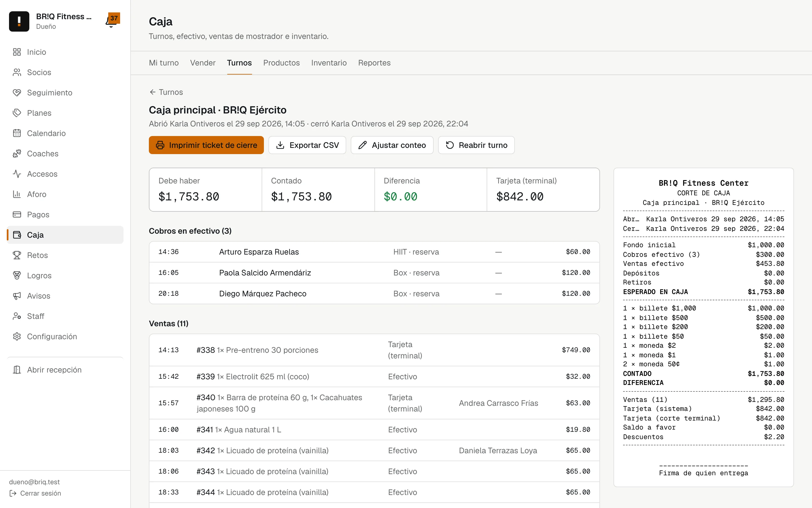Click sale #339 Electrolit 625 ml
This screenshot has width=812, height=508.
tap(374, 377)
